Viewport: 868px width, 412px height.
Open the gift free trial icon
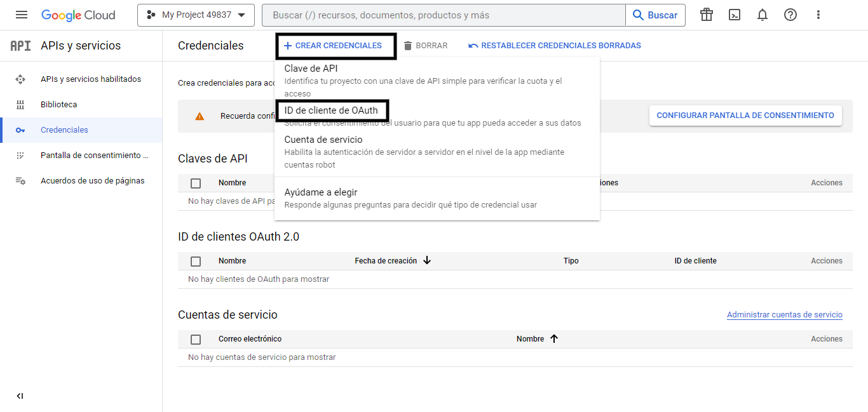pos(707,15)
